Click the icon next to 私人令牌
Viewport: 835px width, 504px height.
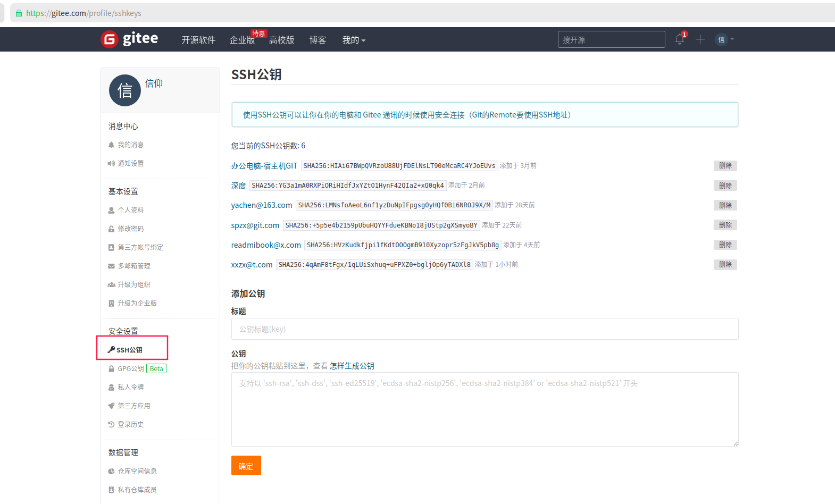pos(111,387)
